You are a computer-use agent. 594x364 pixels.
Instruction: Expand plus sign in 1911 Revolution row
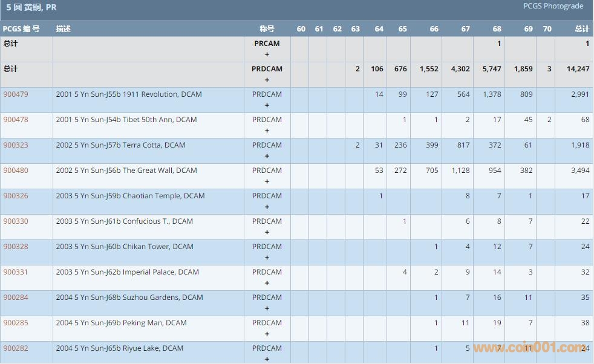[x=267, y=105]
